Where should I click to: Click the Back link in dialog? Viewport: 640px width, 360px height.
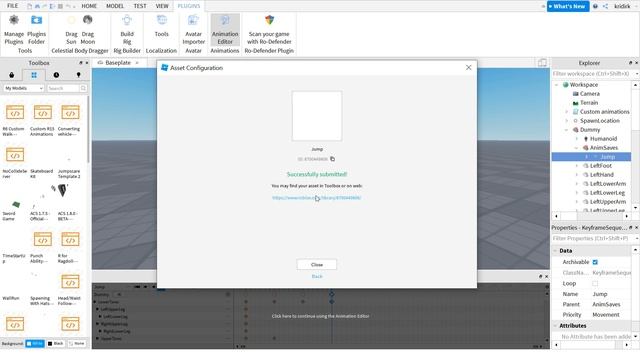[x=317, y=276]
